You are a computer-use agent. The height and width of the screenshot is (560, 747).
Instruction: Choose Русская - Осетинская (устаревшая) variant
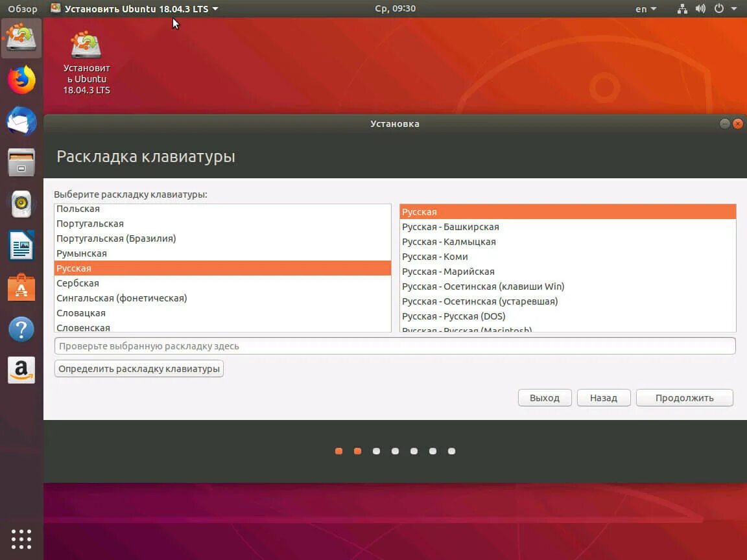(568, 301)
